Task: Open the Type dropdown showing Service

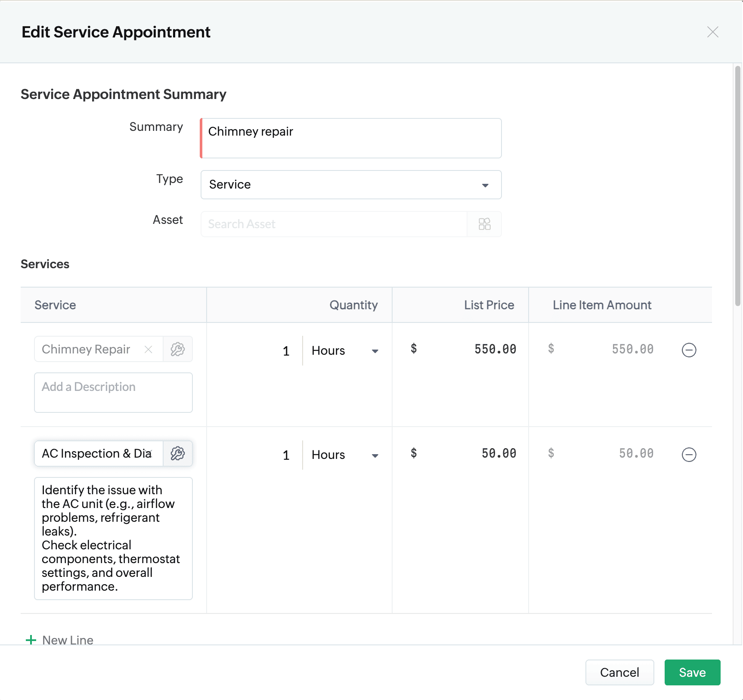Action: pyautogui.click(x=350, y=185)
